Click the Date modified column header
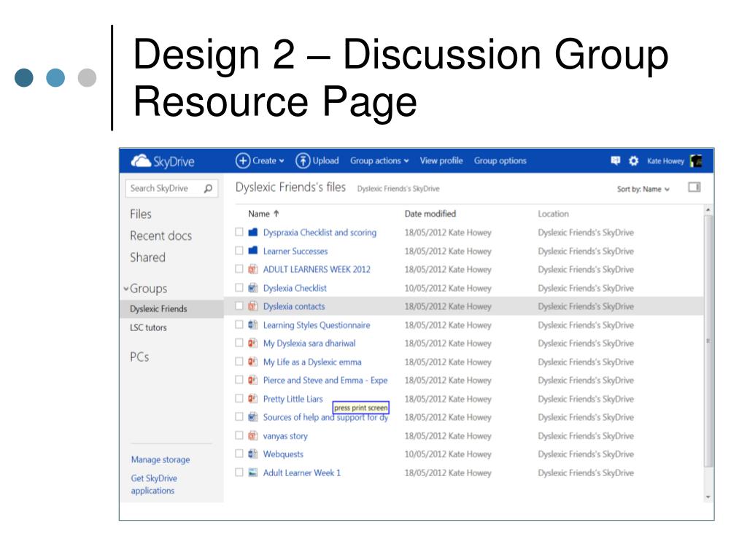Viewport: 747px width, 560px height. [x=430, y=214]
